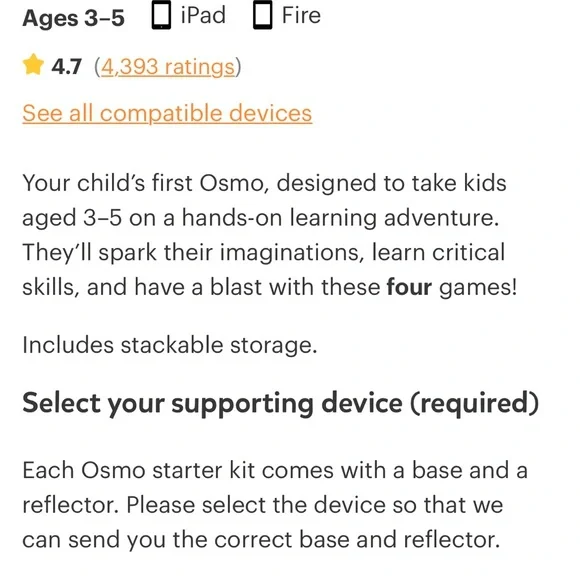Click the word required in the heading
The width and height of the screenshot is (580, 580).
click(x=475, y=403)
